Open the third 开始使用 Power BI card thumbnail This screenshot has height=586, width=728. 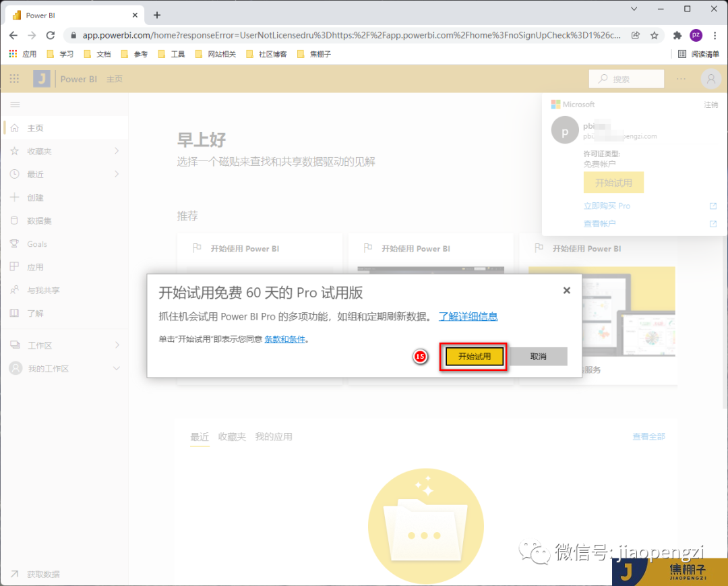click(x=602, y=311)
